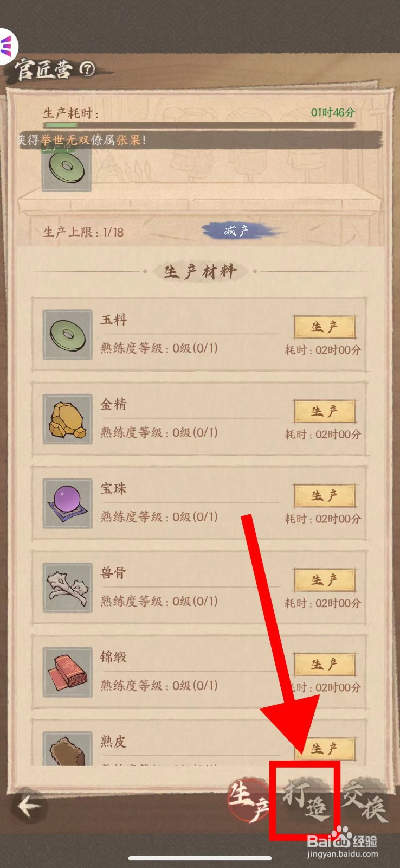
Task: Select the jade disc in production queue
Action: (67, 167)
